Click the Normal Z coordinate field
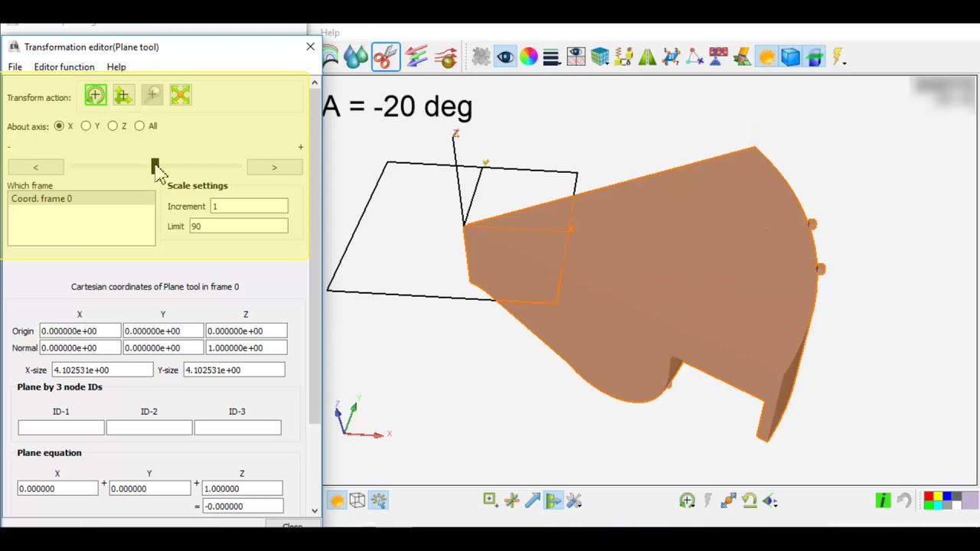980x551 pixels. tap(247, 348)
